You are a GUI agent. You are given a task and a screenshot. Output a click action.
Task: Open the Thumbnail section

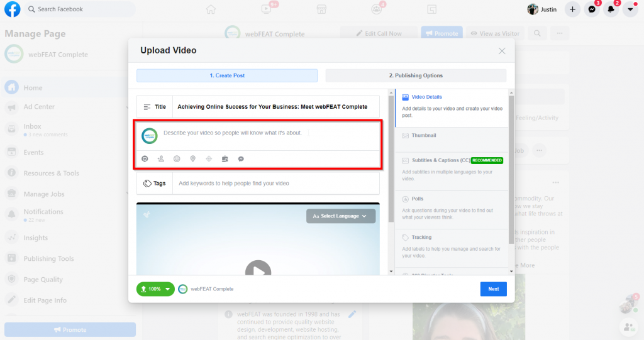[x=452, y=140]
